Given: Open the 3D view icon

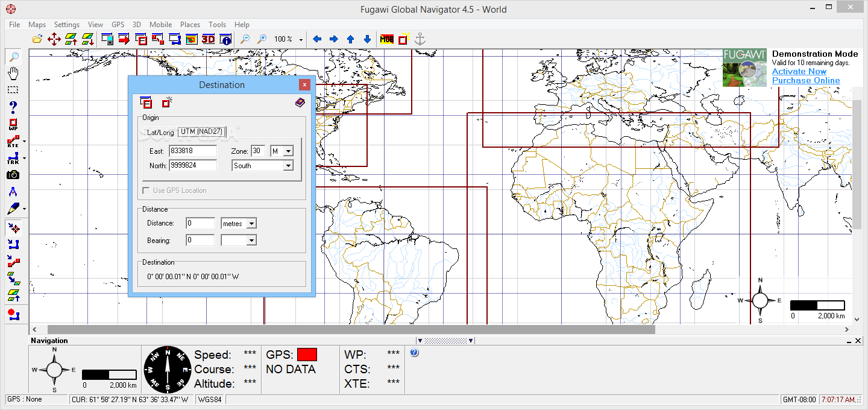Looking at the screenshot, I should pos(208,39).
